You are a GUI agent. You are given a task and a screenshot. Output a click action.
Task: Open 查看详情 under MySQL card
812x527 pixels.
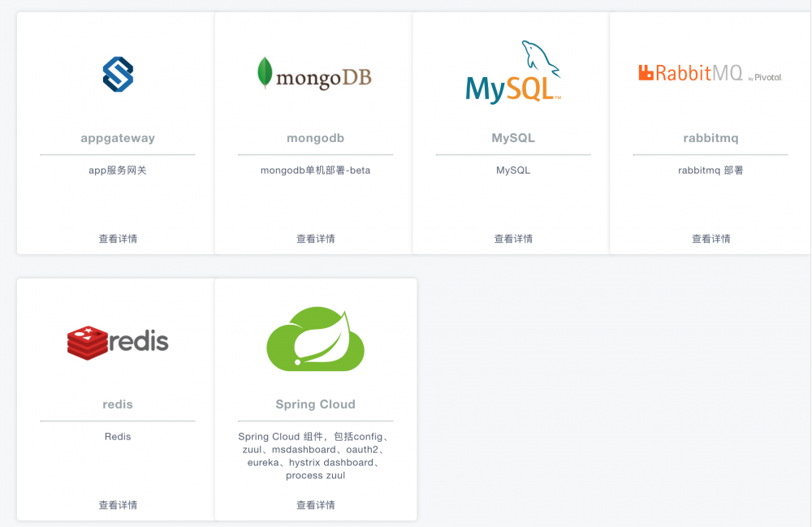513,239
